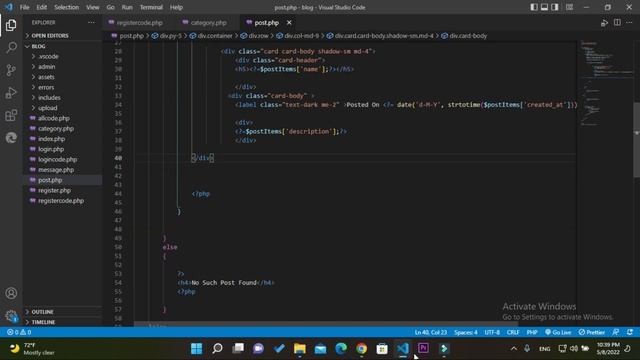This screenshot has width=640, height=360.
Task: Open message.php in the explorer
Action: click(x=62, y=170)
